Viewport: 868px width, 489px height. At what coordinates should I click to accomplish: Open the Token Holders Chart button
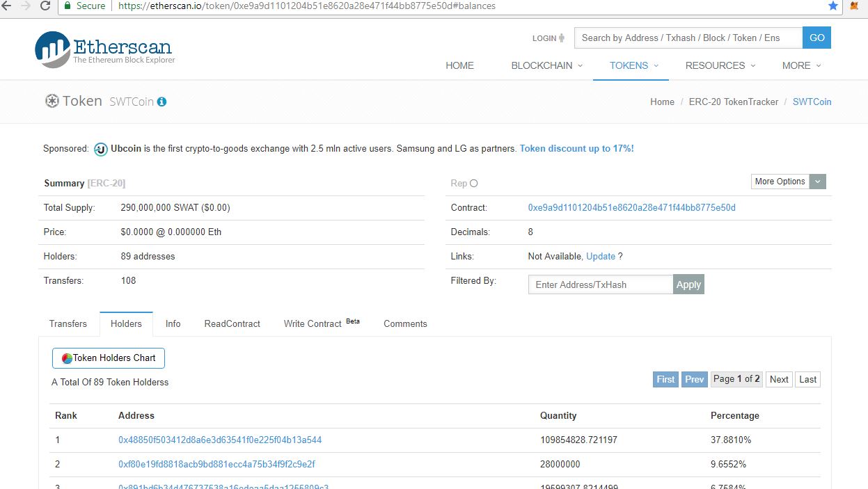[x=109, y=358]
